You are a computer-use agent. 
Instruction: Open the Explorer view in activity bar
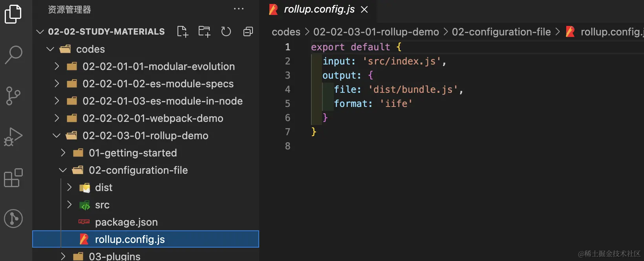(x=13, y=14)
